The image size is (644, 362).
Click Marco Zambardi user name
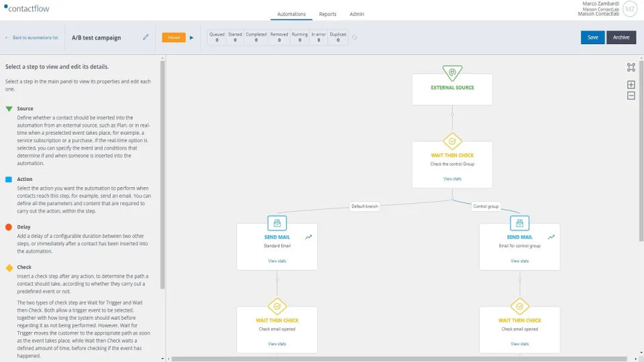click(600, 4)
